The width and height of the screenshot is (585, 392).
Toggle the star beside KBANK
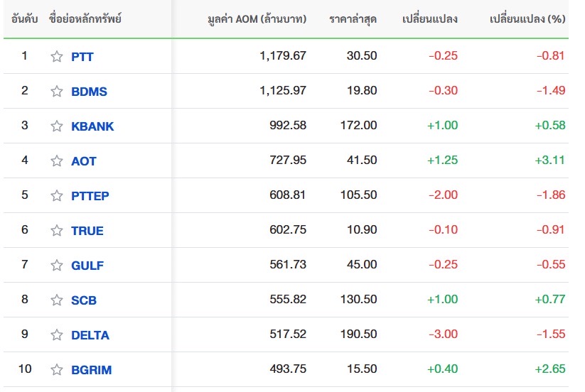click(57, 126)
